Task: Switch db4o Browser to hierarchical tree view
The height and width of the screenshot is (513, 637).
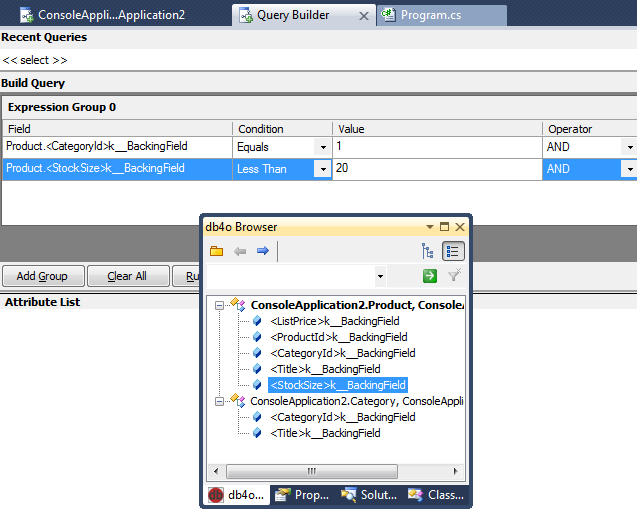Action: pos(428,251)
